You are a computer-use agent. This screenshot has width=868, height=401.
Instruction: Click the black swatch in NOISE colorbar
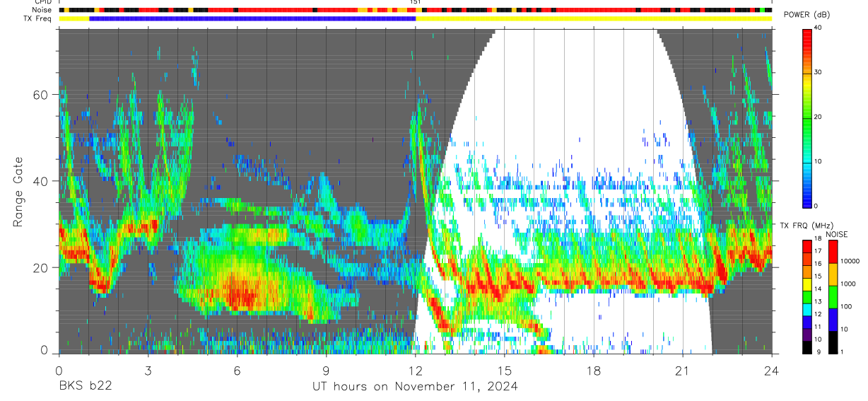pyautogui.click(x=832, y=342)
